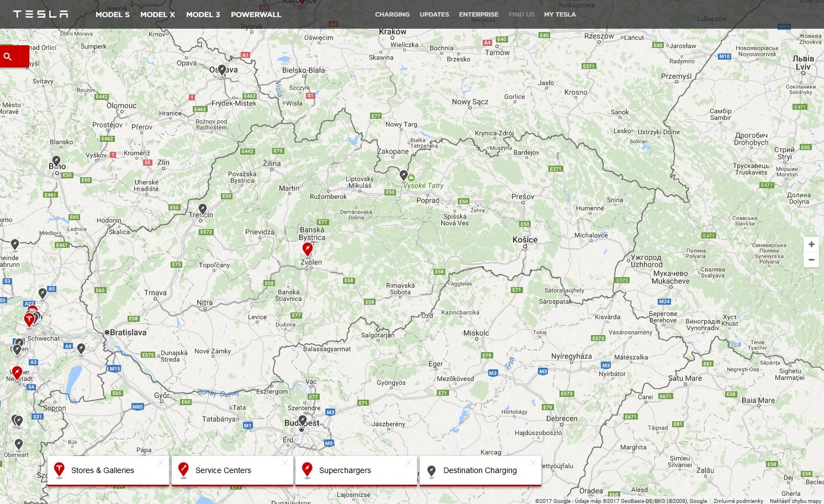The width and height of the screenshot is (824, 504).
Task: Select the red Supercharger pin at Zvolen
Action: (x=308, y=249)
